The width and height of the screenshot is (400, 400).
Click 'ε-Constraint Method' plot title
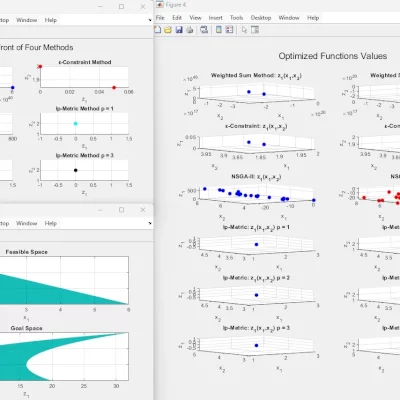[x=85, y=62]
